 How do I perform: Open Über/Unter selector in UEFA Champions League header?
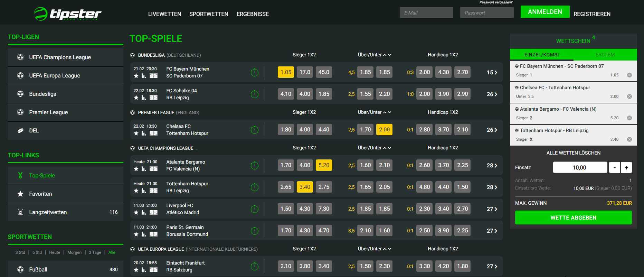(x=375, y=148)
